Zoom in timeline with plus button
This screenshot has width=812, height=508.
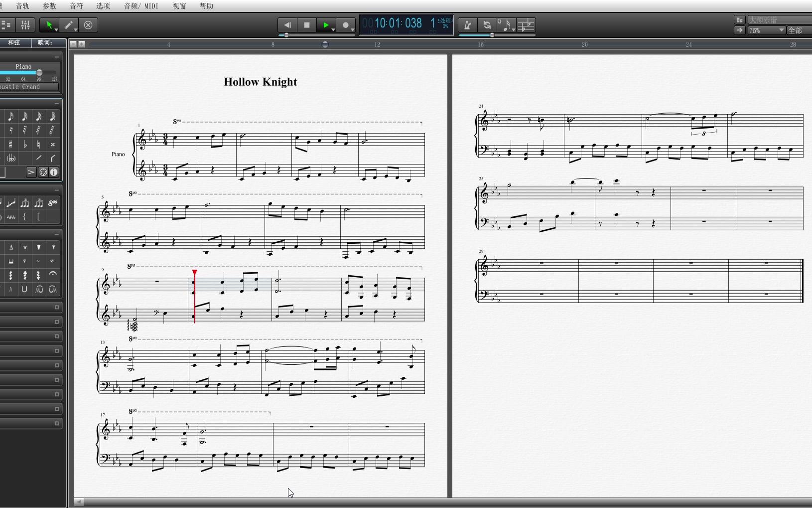coord(82,44)
